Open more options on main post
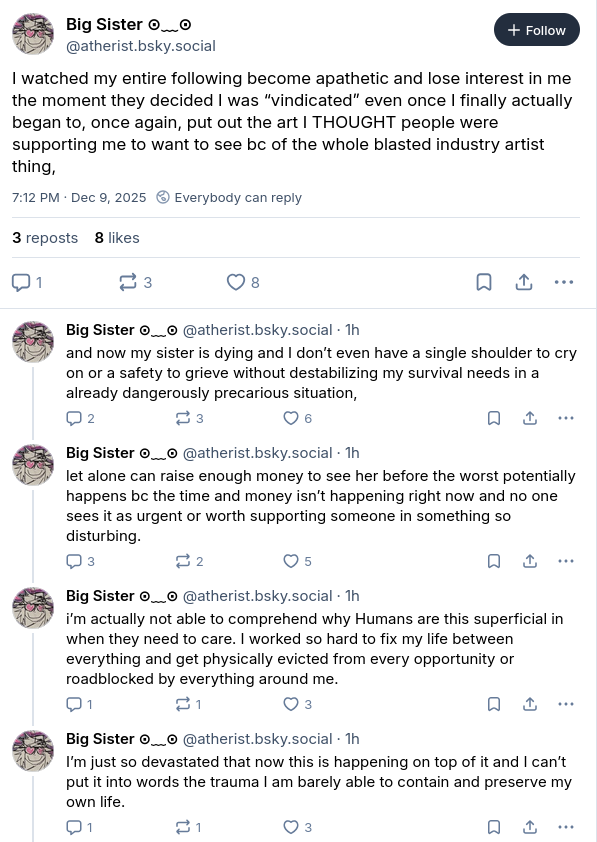The height and width of the screenshot is (842, 597). click(563, 282)
